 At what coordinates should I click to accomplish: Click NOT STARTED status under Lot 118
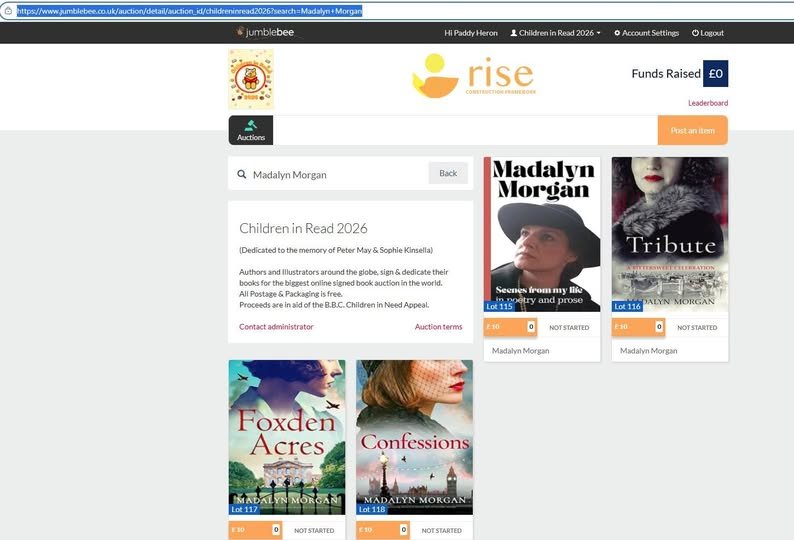[x=442, y=531]
